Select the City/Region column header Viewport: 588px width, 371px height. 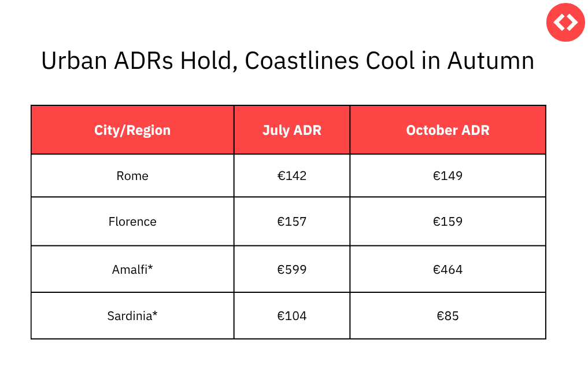coord(132,130)
